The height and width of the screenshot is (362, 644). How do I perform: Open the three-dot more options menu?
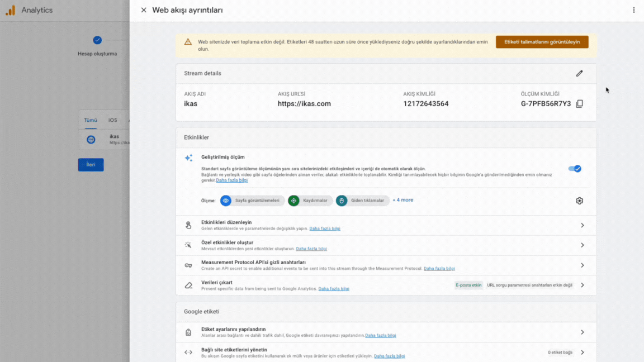633,10
